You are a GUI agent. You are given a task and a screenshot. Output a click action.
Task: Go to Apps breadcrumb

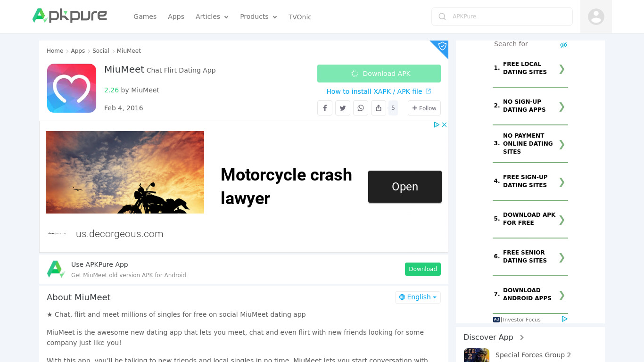[78, 51]
